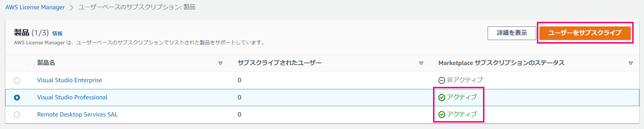Click the active checkmark icon for Visual Studio Professional
The height and width of the screenshot is (129, 644).
(442, 98)
